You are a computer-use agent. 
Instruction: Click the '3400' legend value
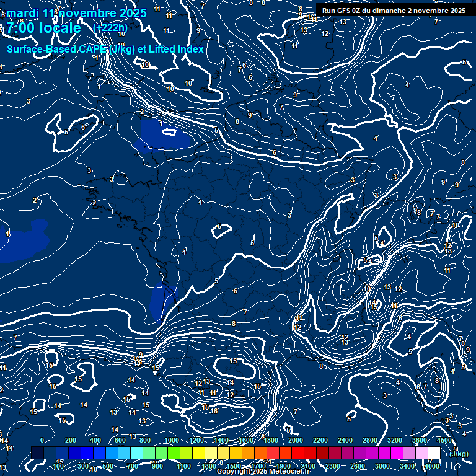(407, 466)
